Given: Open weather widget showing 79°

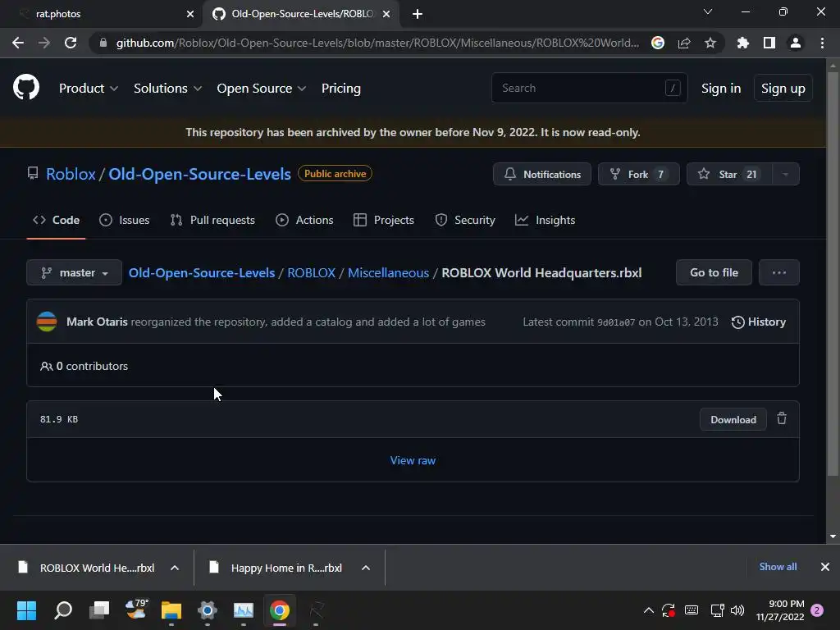Looking at the screenshot, I should tap(136, 609).
